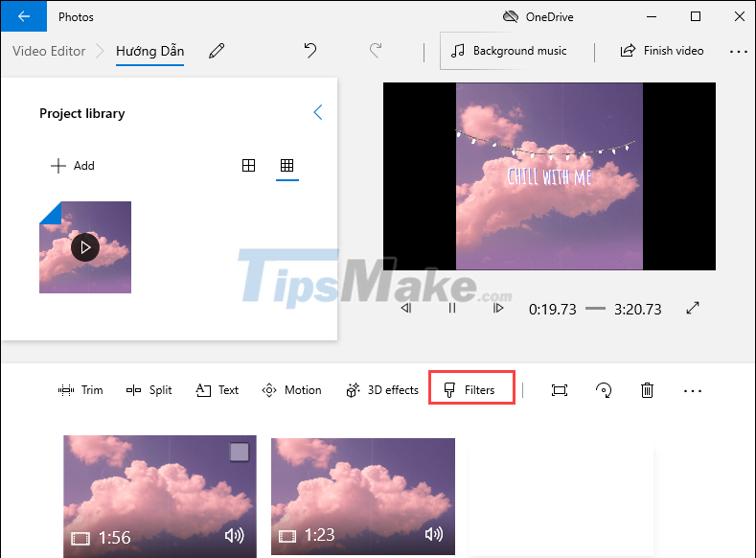This screenshot has width=756, height=558.
Task: Open Motion options for clip
Action: point(291,389)
